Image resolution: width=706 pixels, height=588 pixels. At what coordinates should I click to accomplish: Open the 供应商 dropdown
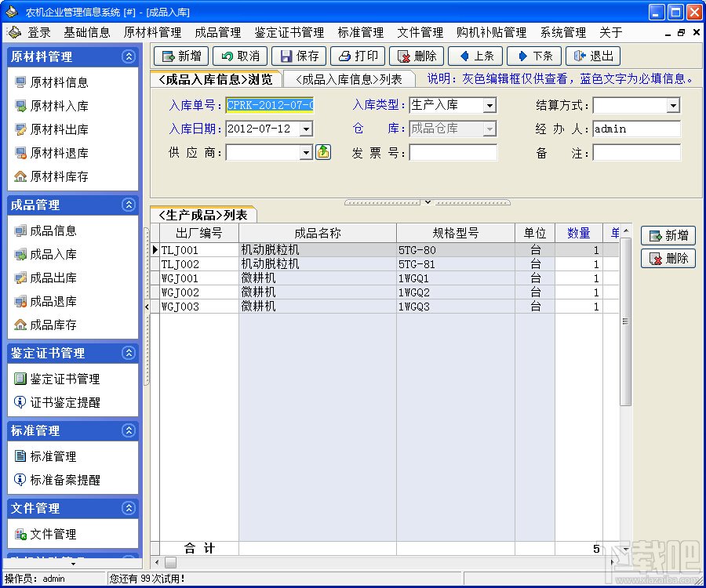pyautogui.click(x=306, y=153)
